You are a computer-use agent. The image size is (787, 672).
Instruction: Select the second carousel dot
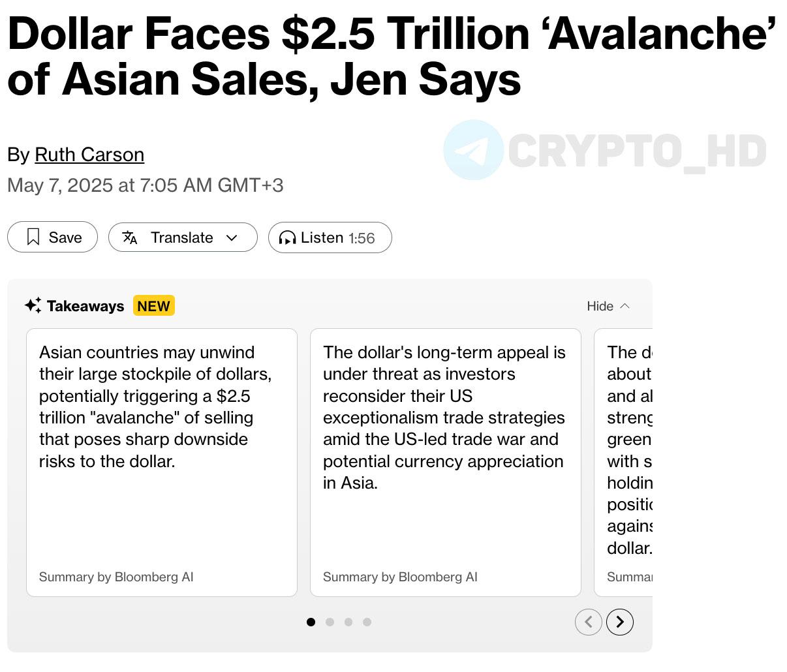click(x=330, y=622)
